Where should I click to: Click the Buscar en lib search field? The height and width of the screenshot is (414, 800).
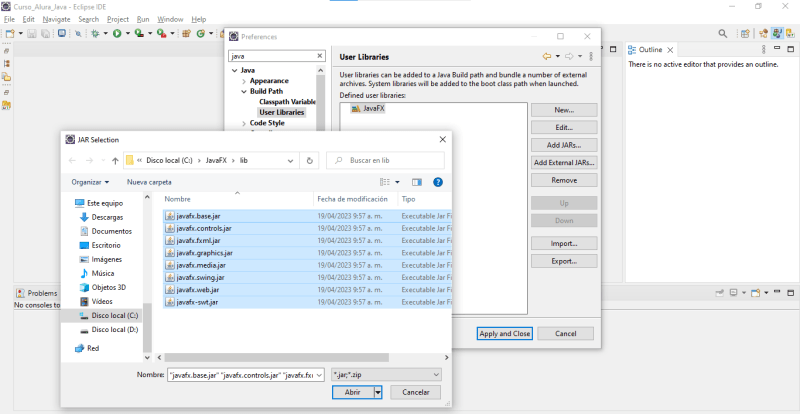(385, 160)
